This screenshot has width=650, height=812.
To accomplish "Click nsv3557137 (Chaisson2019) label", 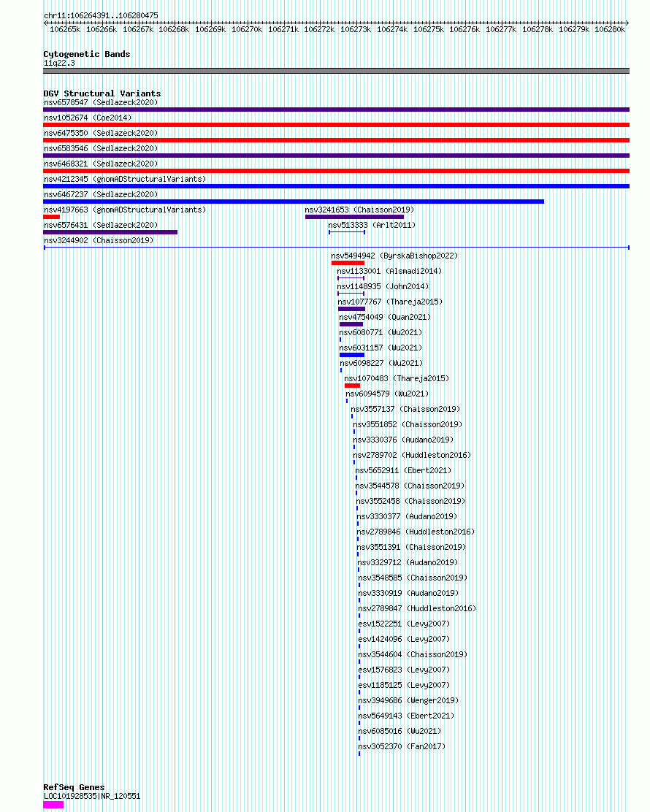I will pyautogui.click(x=405, y=409).
